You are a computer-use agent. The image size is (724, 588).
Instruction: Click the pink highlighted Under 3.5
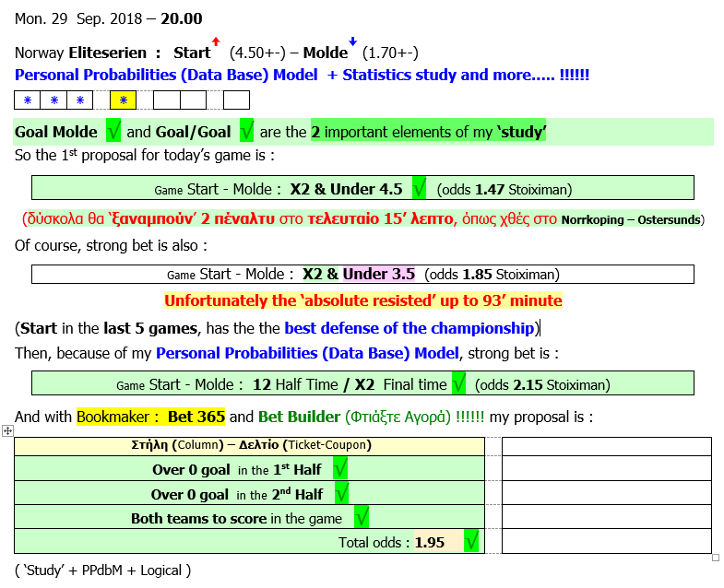379,274
